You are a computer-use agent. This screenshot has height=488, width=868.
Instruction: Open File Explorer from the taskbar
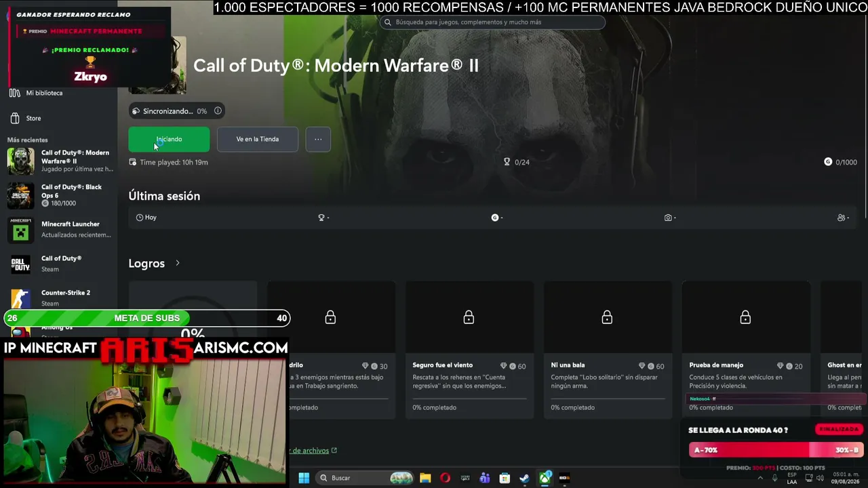pyautogui.click(x=425, y=478)
